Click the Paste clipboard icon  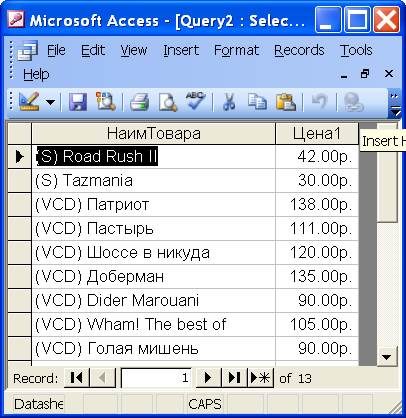(x=286, y=102)
